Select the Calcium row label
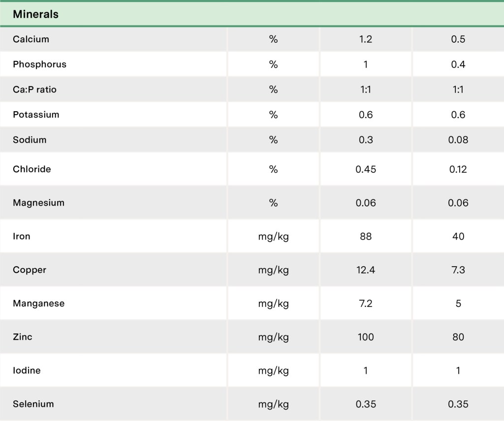 point(31,39)
